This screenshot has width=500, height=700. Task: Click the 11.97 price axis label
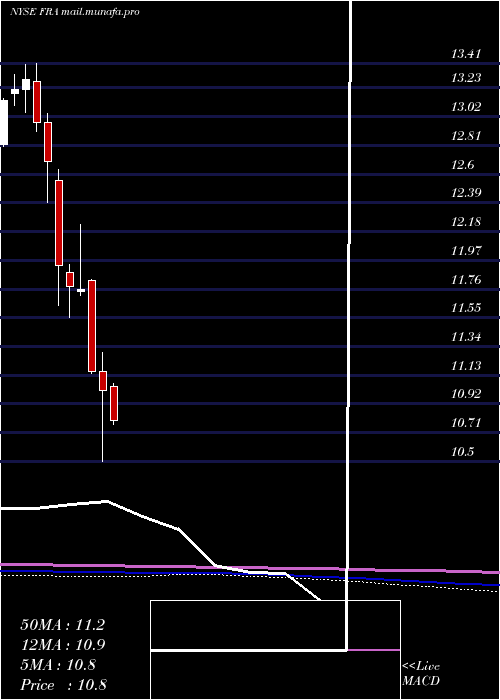pos(466,251)
